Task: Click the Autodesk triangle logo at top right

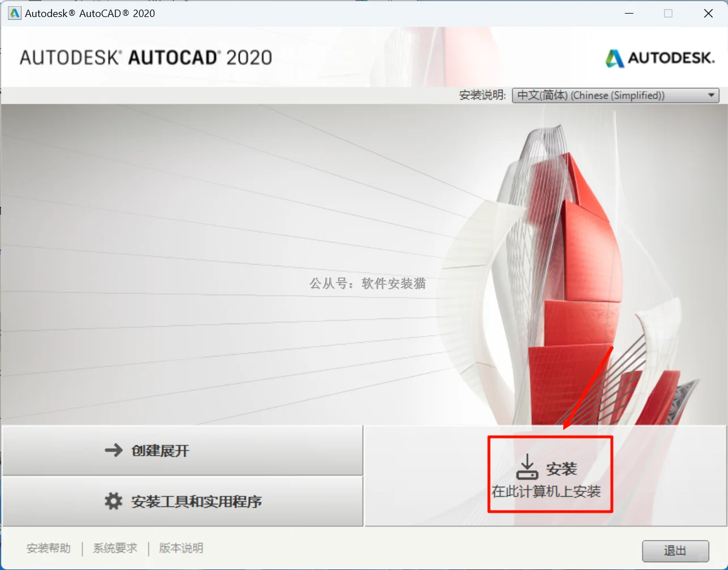Action: [615, 57]
